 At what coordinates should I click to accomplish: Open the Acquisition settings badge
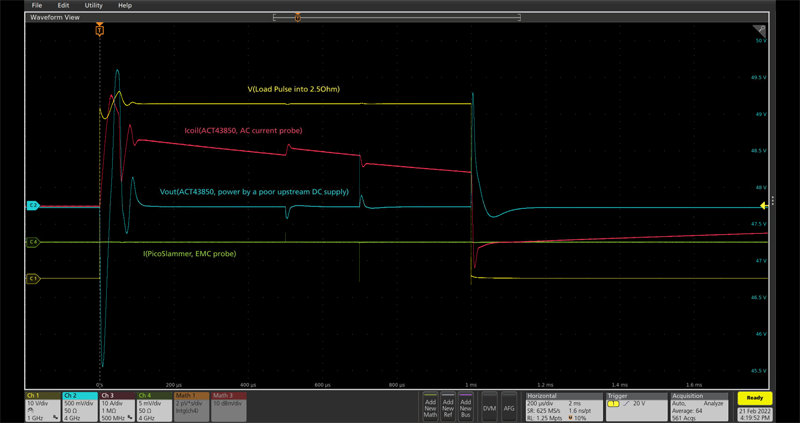(x=701, y=407)
